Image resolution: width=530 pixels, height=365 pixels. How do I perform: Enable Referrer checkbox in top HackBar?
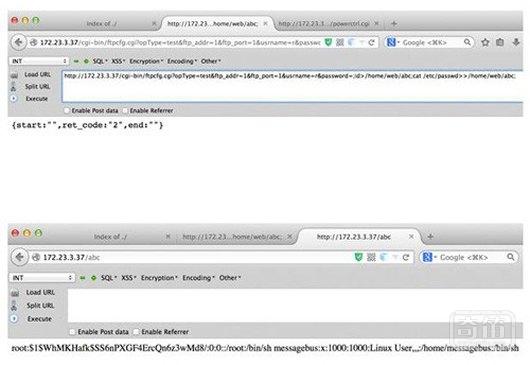(125, 111)
